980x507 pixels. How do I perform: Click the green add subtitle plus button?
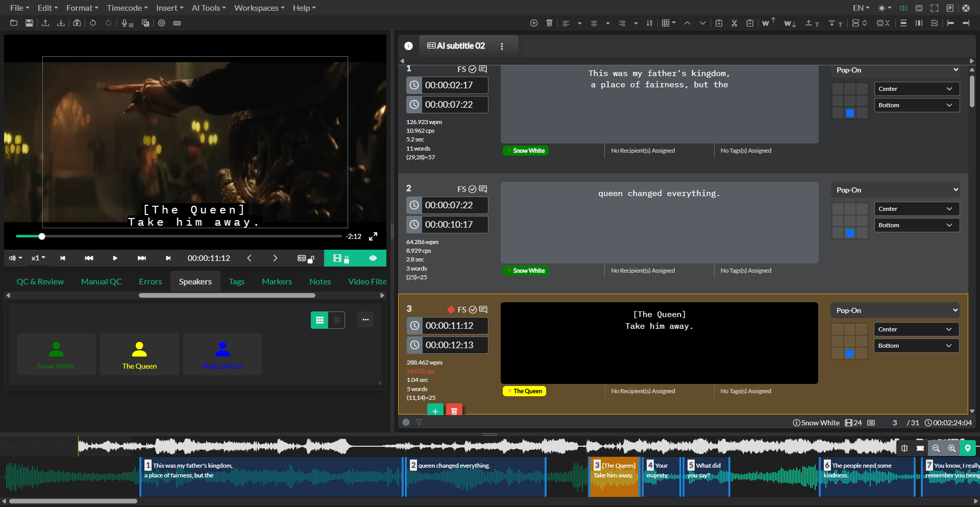point(435,411)
